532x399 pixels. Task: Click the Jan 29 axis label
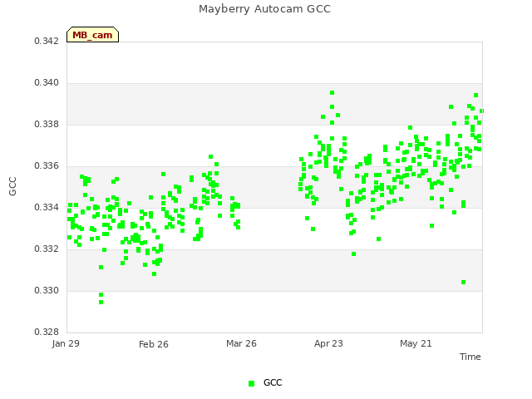66,343
